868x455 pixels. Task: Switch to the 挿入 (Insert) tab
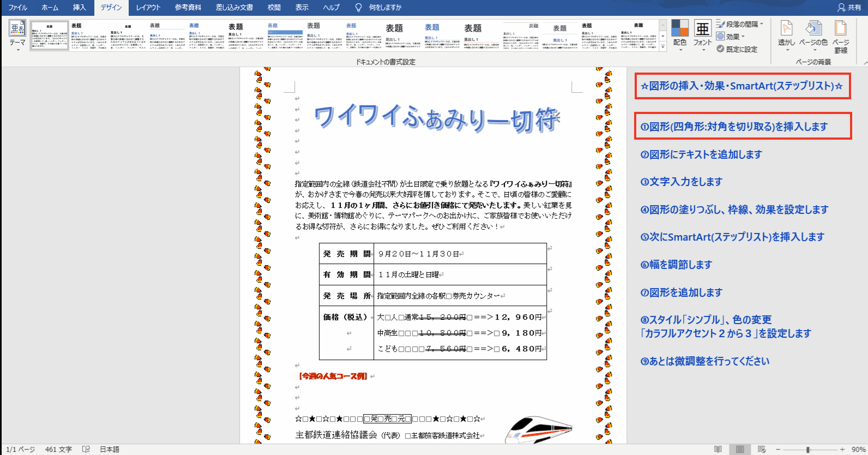[x=80, y=8]
